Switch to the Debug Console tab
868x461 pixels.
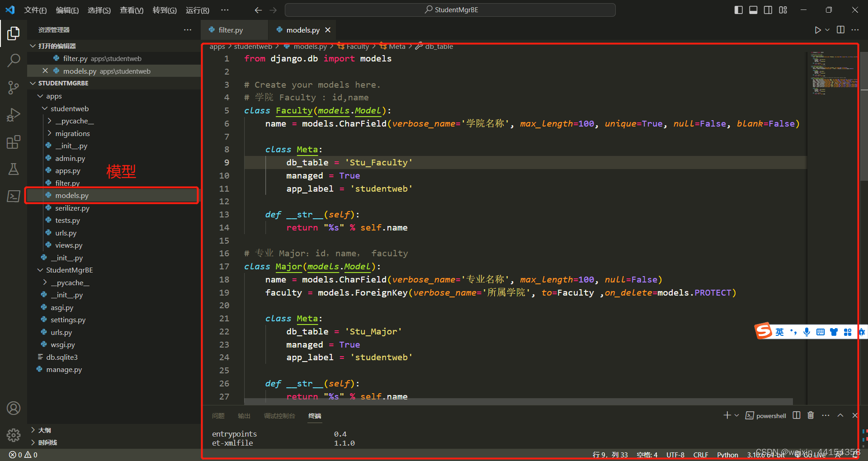pyautogui.click(x=279, y=416)
